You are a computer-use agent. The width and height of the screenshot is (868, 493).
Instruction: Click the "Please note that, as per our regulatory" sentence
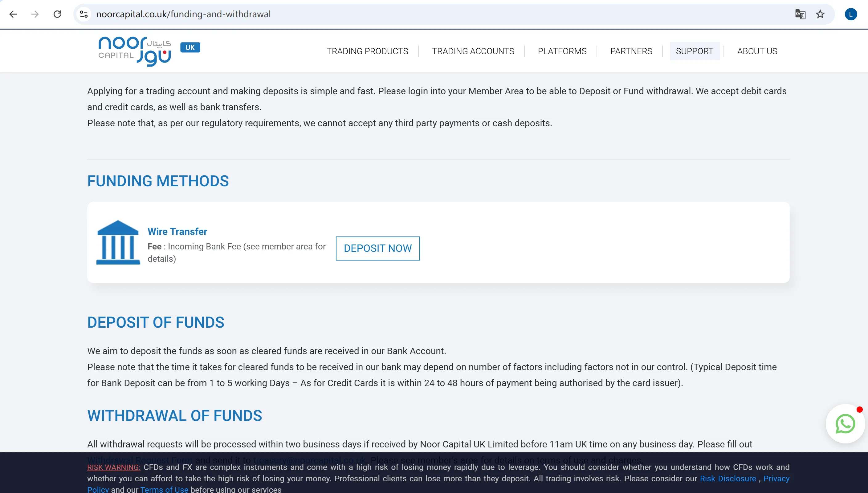(x=320, y=123)
